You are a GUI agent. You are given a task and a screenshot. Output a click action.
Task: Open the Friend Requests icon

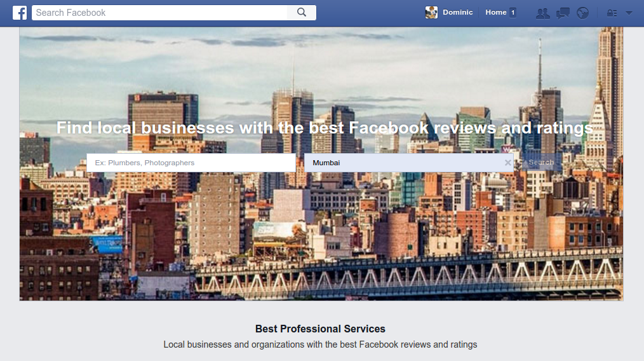(542, 13)
